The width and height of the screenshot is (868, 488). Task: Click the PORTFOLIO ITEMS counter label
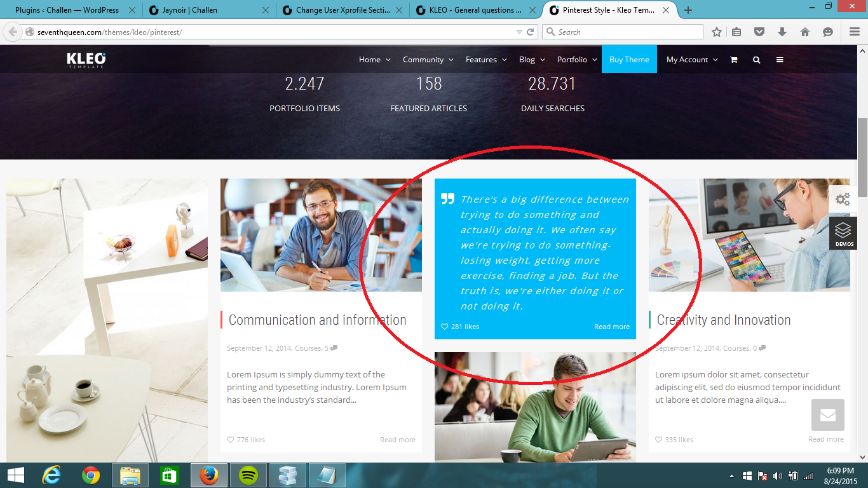point(304,109)
